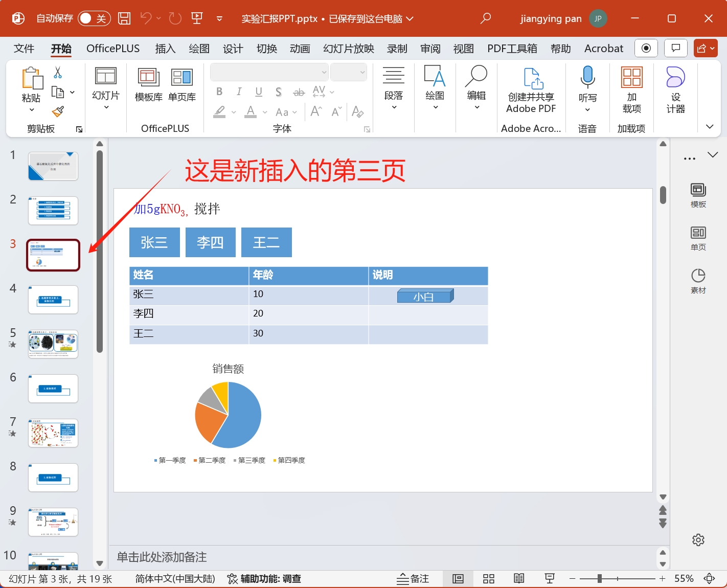Open the 模板 panel in right sidebar

(x=698, y=194)
